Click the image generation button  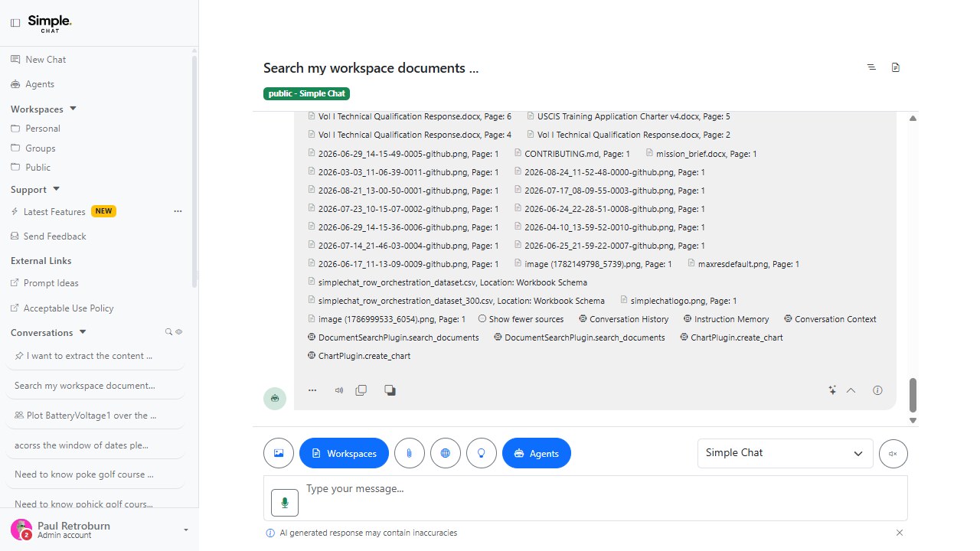pyautogui.click(x=279, y=453)
